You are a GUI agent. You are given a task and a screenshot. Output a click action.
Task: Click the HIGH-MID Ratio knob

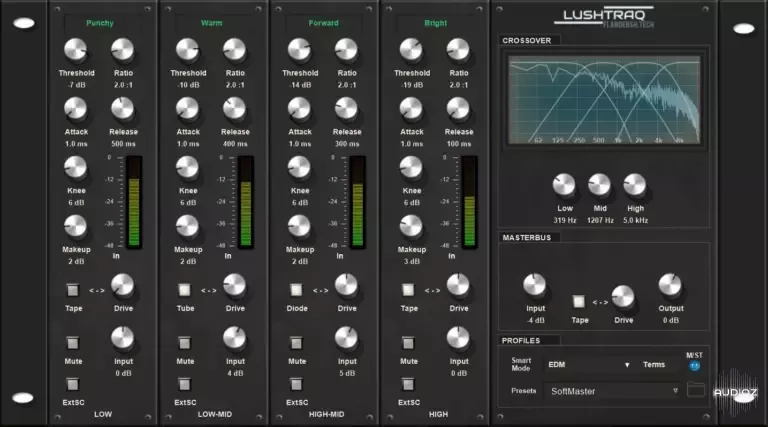[346, 50]
